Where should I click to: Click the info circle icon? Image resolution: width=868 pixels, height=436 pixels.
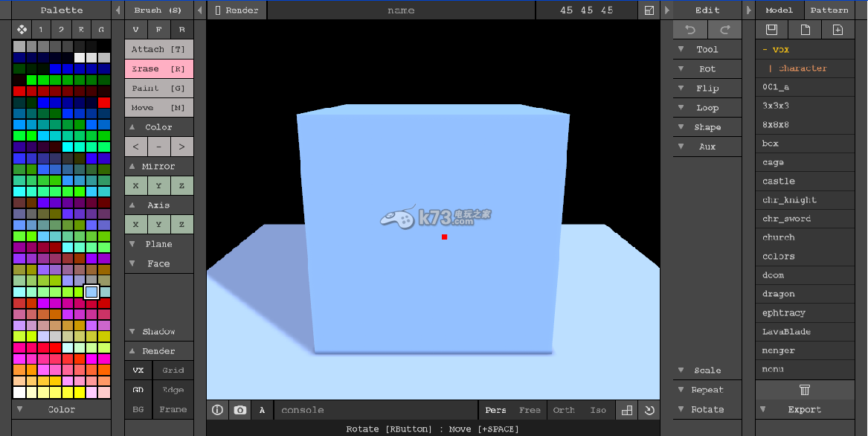(217, 410)
